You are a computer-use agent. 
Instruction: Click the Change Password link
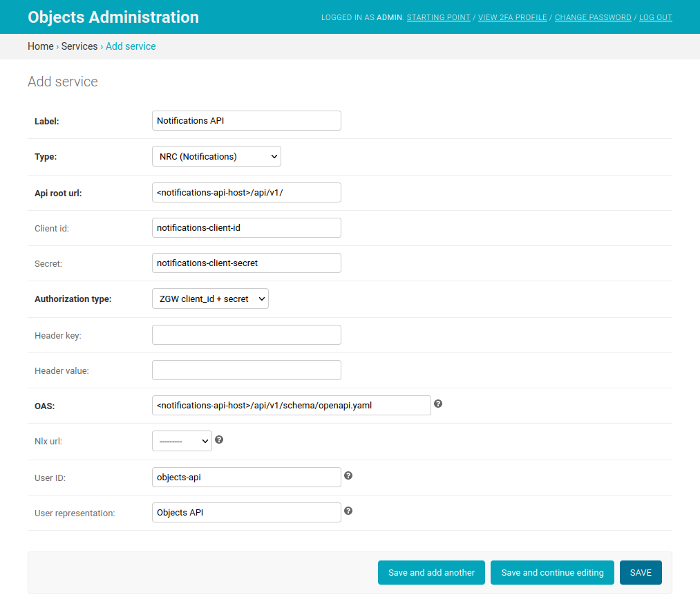(593, 17)
